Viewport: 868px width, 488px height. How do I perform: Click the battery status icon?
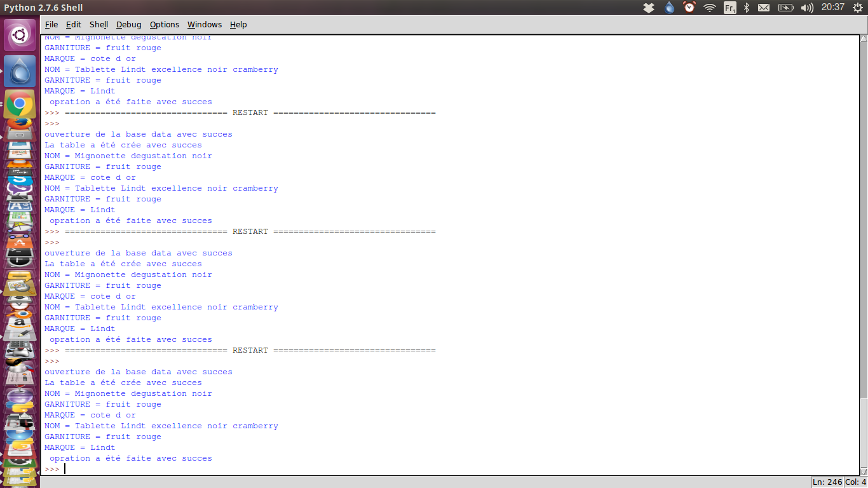[786, 8]
